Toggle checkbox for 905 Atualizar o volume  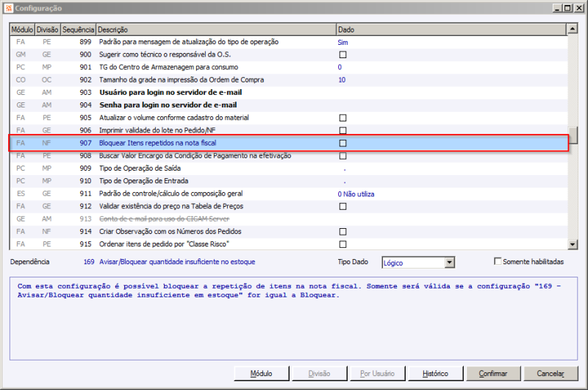tap(343, 118)
